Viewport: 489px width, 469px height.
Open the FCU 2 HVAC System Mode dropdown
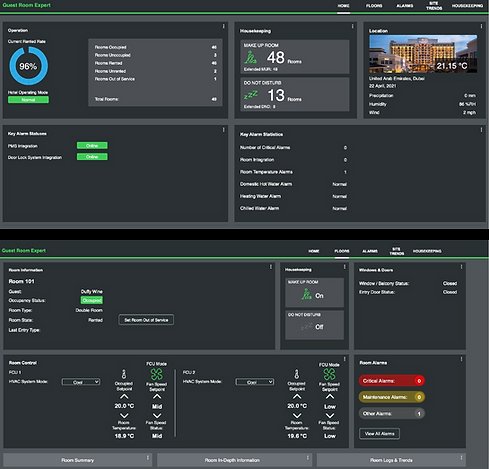click(x=255, y=382)
